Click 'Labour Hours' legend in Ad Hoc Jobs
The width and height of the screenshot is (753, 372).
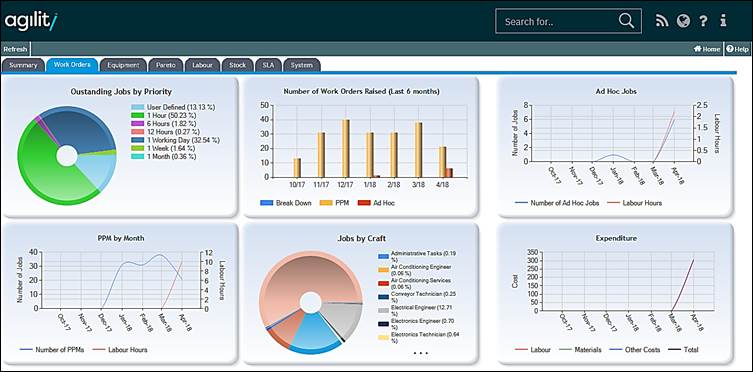642,203
